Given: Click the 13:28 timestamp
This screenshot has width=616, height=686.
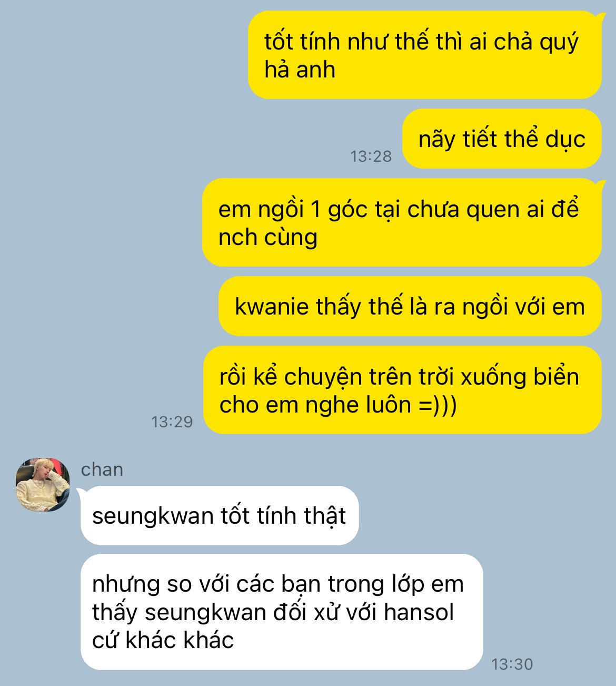Looking at the screenshot, I should 371,156.
